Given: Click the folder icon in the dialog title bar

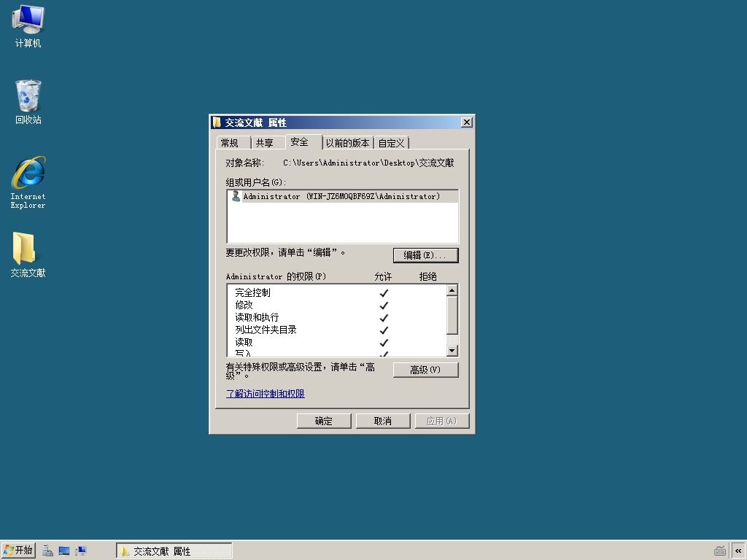Looking at the screenshot, I should (217, 122).
